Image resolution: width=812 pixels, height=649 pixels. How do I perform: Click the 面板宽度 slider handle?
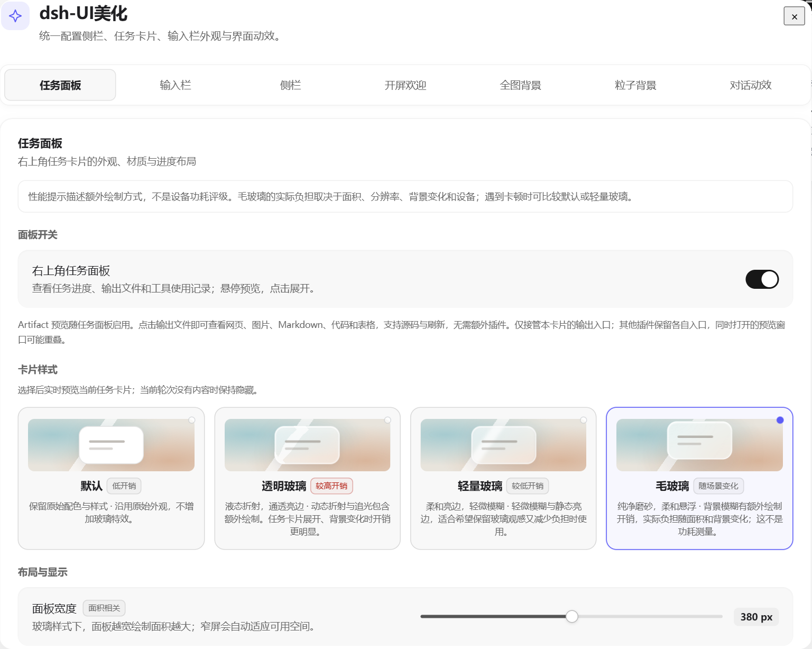click(571, 616)
